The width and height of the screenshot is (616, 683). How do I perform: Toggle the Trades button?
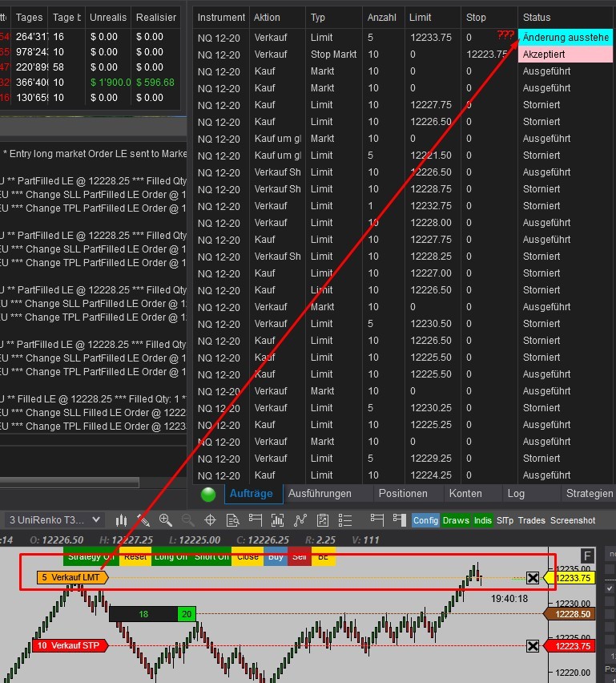coord(532,520)
